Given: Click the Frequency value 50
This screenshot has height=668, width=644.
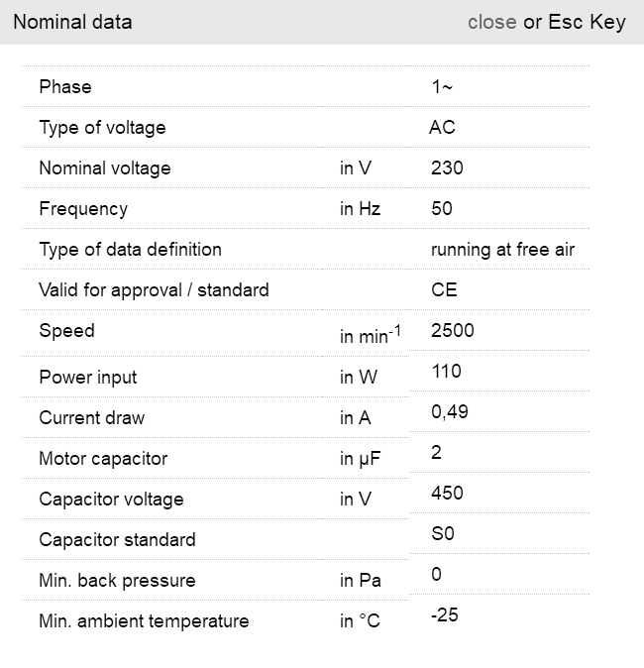Looking at the screenshot, I should coord(442,209).
